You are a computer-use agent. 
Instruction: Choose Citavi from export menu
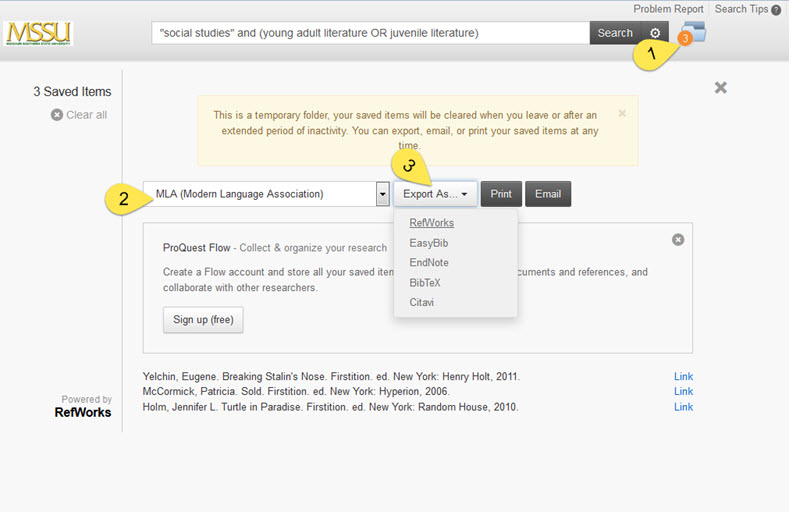pyautogui.click(x=422, y=302)
